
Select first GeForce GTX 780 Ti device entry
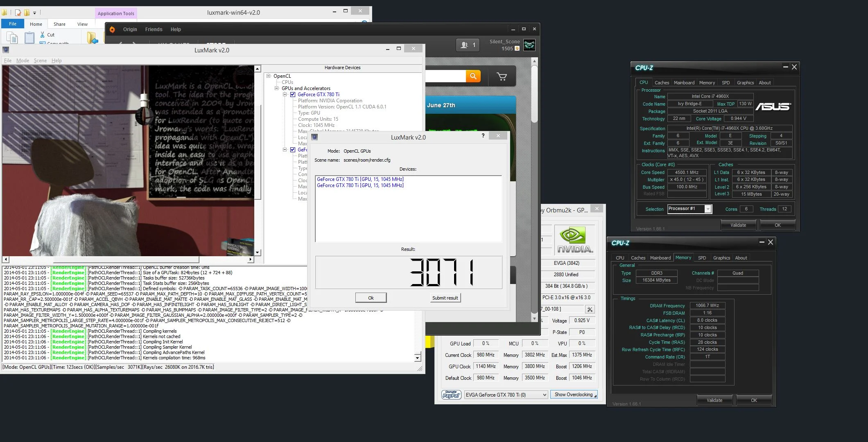[360, 179]
